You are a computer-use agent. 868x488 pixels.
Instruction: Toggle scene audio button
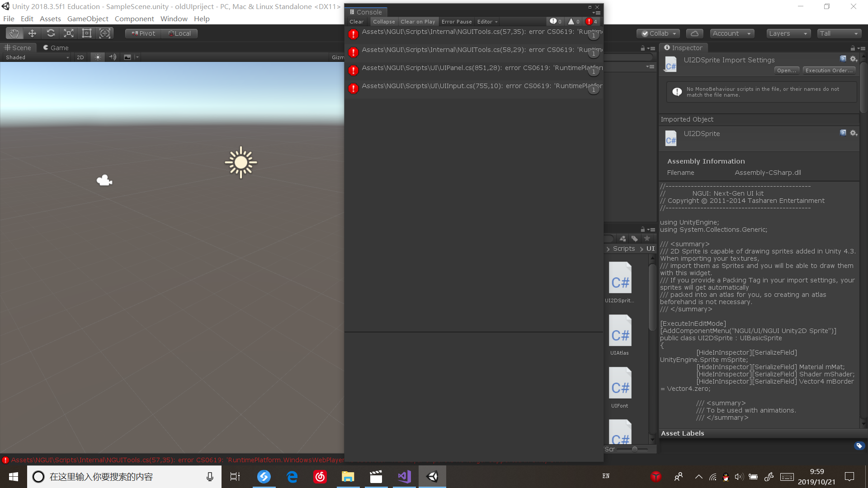coord(113,57)
